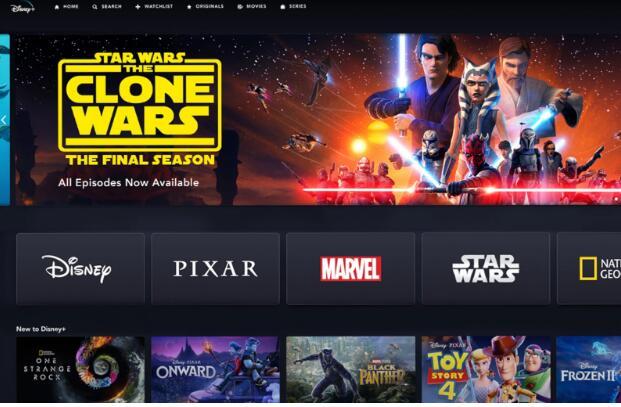This screenshot has width=621, height=407.
Task: Select the Disney brand tile
Action: [80, 269]
